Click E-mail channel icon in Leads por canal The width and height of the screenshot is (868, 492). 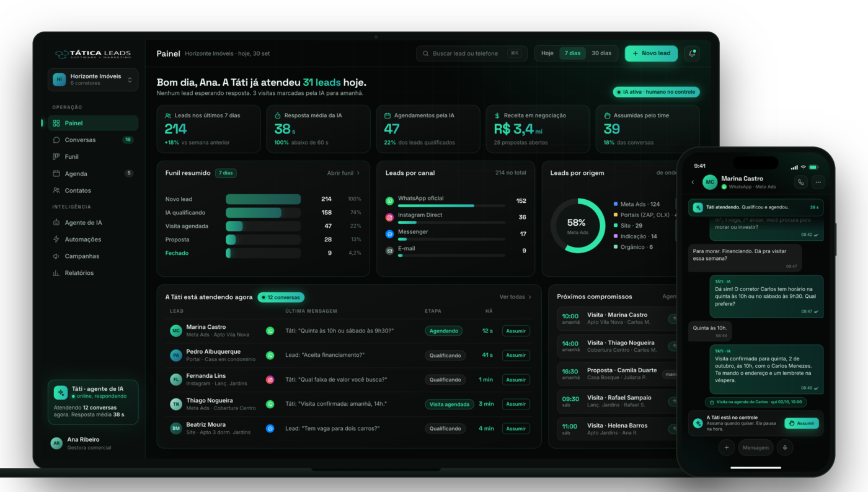[389, 251]
